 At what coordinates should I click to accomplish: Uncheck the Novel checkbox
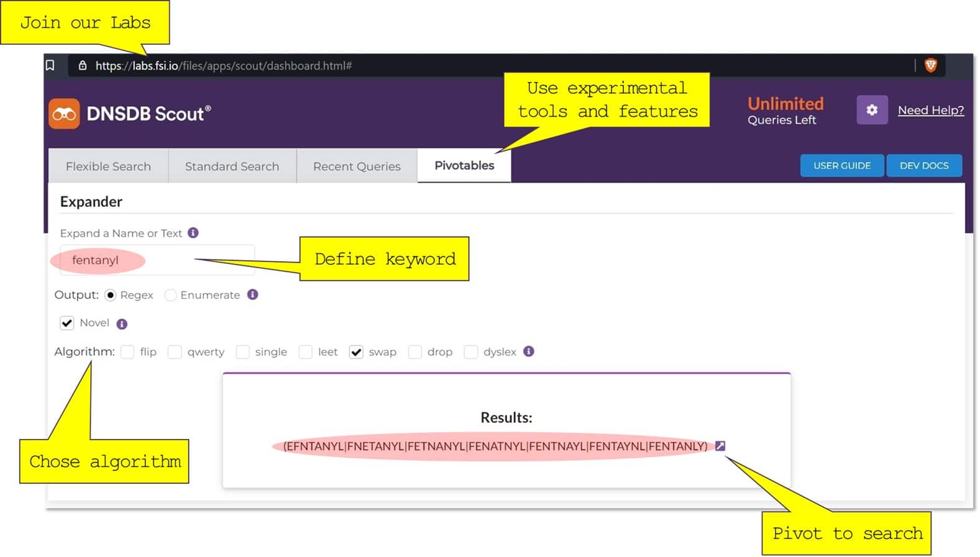coord(67,323)
